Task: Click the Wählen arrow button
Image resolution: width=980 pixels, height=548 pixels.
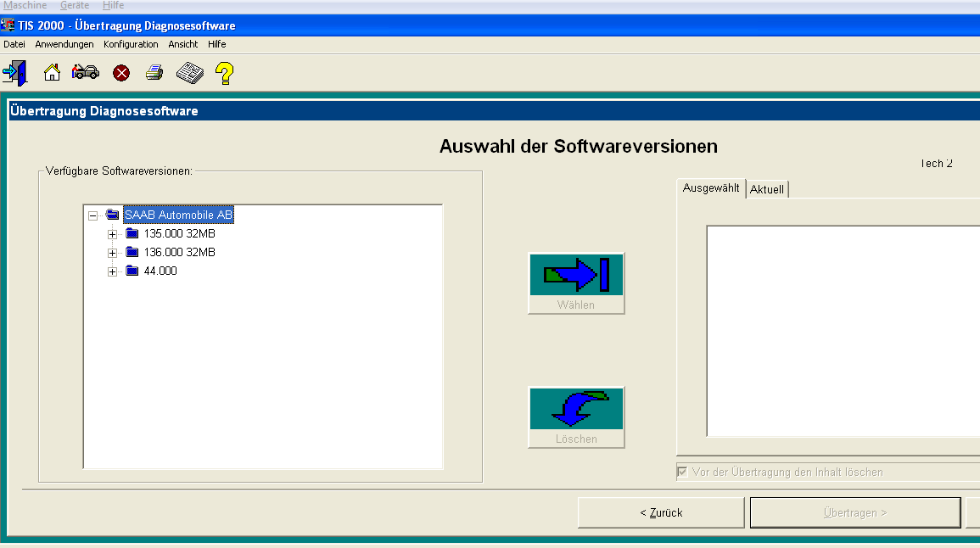Action: [576, 283]
